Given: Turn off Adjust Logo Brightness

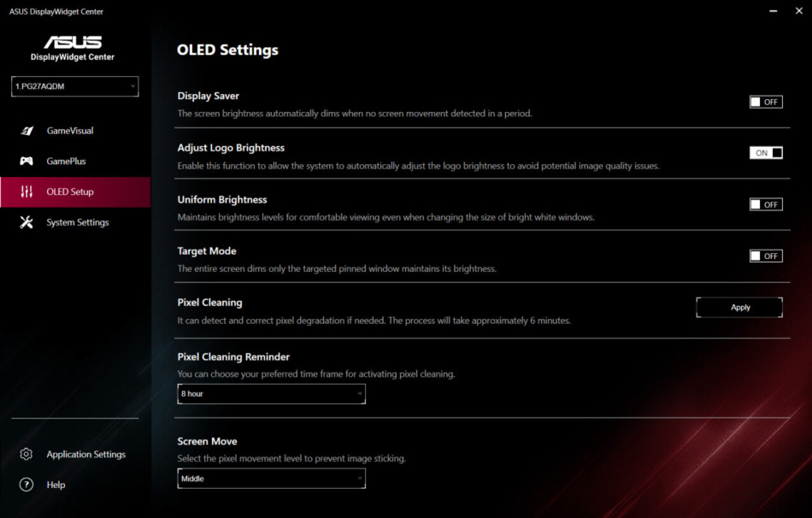Looking at the screenshot, I should (x=765, y=153).
